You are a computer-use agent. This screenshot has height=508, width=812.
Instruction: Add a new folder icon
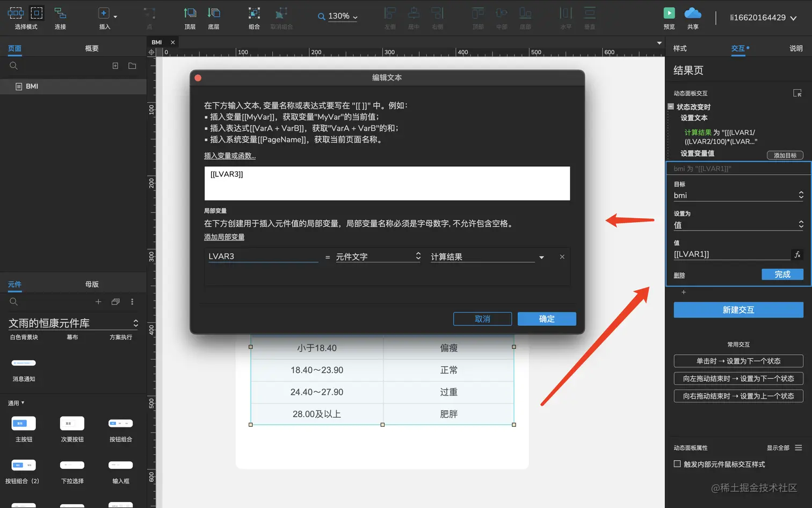click(x=132, y=66)
